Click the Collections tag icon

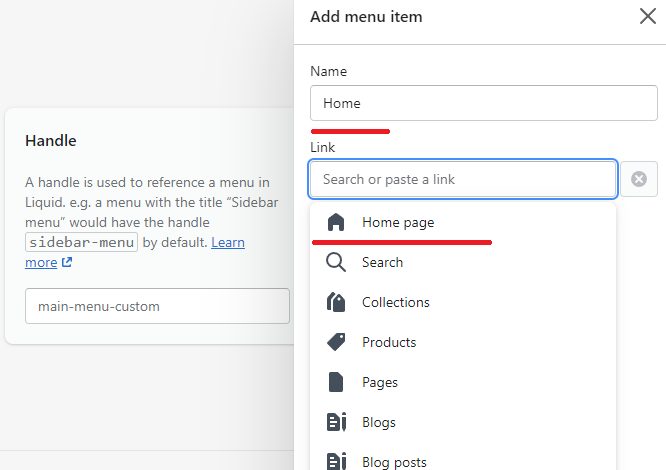[336, 302]
